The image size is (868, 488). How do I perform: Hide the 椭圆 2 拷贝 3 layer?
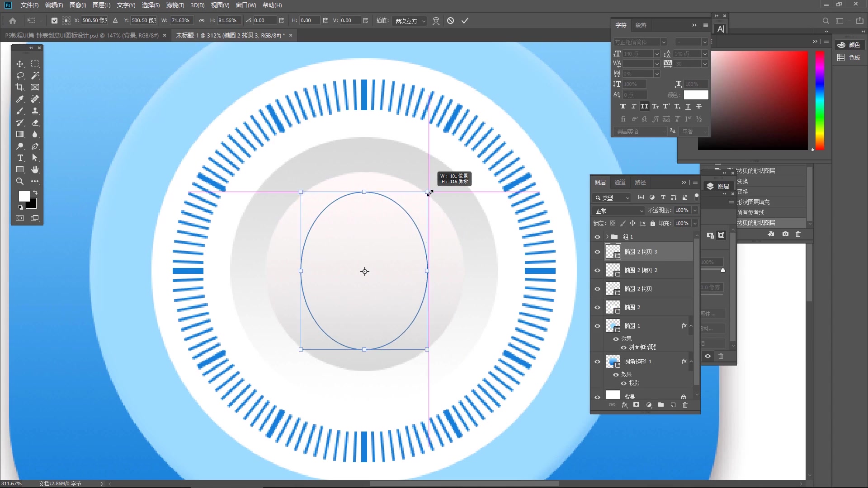click(597, 252)
